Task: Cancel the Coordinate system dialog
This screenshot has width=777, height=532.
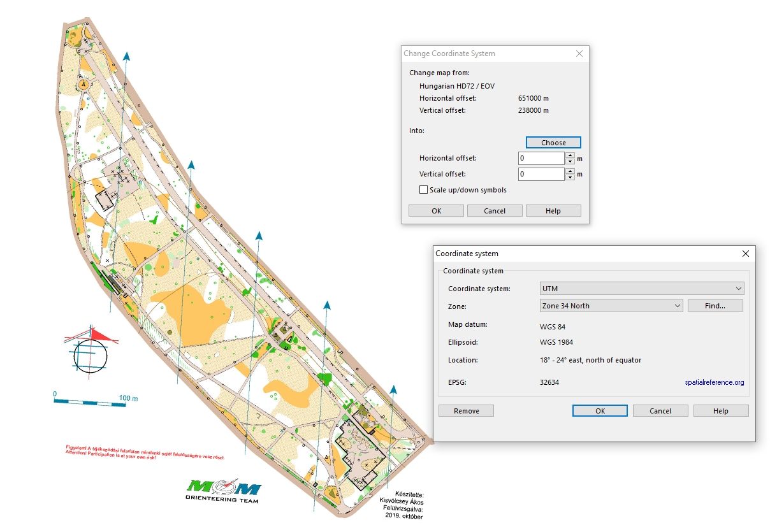Action: pos(660,411)
